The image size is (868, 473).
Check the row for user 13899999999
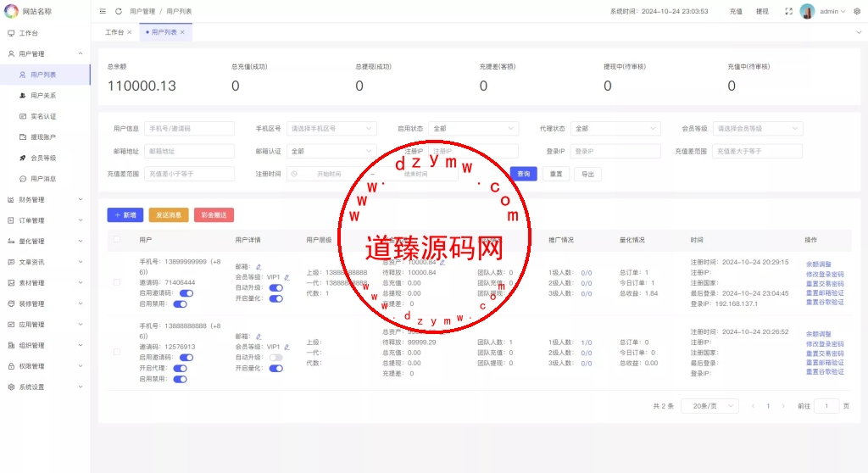click(x=117, y=282)
